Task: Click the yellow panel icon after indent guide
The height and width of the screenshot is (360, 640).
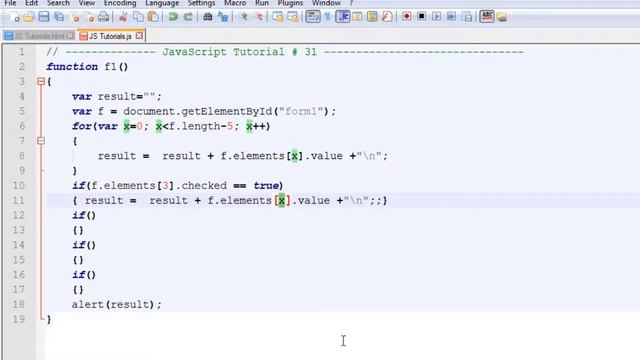Action: (357, 17)
